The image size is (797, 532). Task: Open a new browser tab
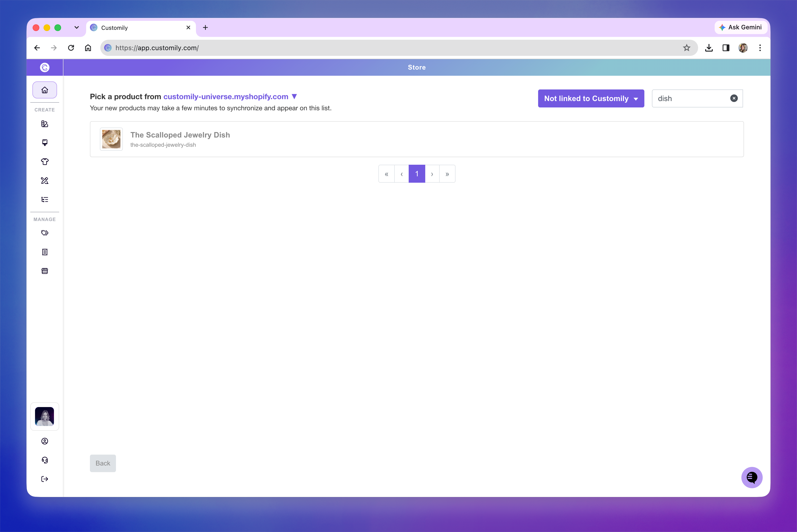(205, 27)
